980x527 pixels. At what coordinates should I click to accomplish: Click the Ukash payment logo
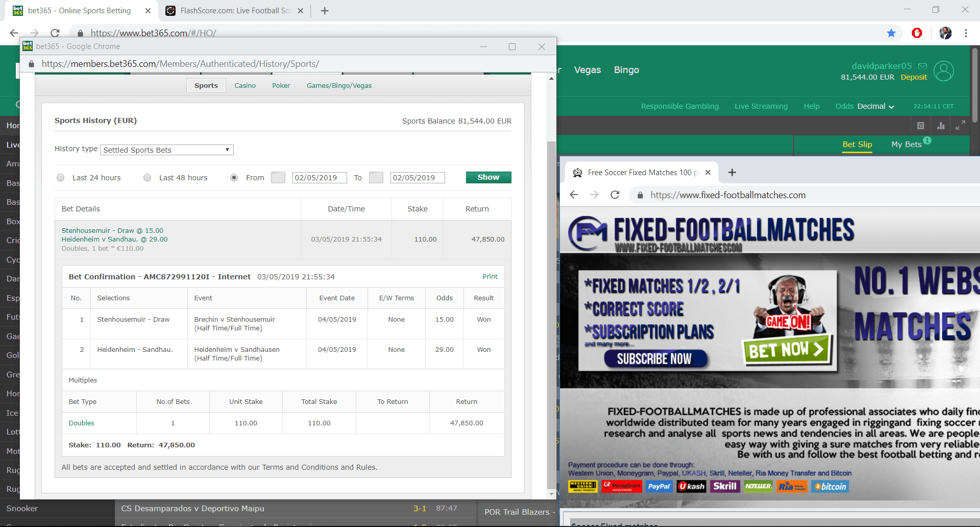tap(692, 487)
